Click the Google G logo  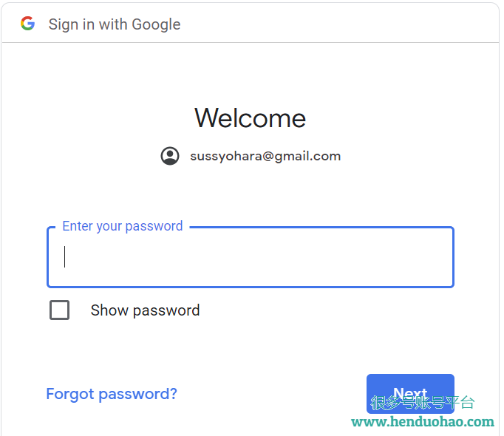tap(27, 24)
